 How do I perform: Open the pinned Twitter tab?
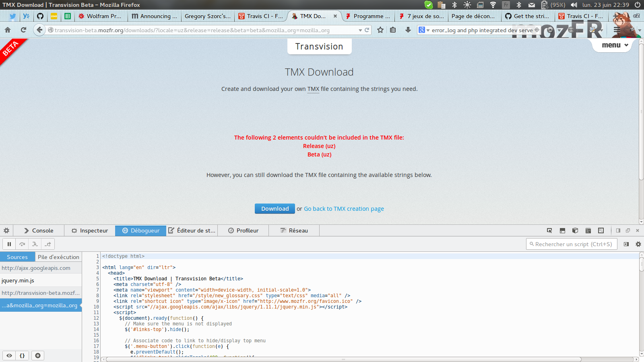pyautogui.click(x=13, y=16)
